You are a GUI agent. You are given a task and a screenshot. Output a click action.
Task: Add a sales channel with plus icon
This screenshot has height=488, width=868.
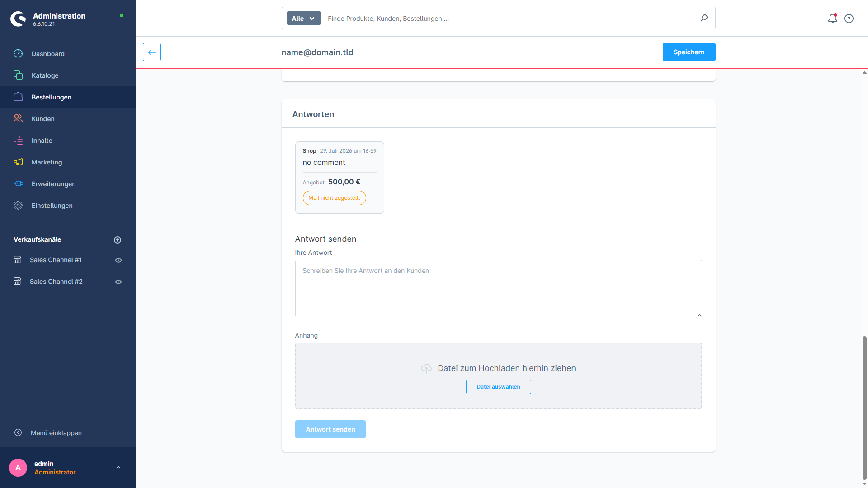pyautogui.click(x=118, y=240)
